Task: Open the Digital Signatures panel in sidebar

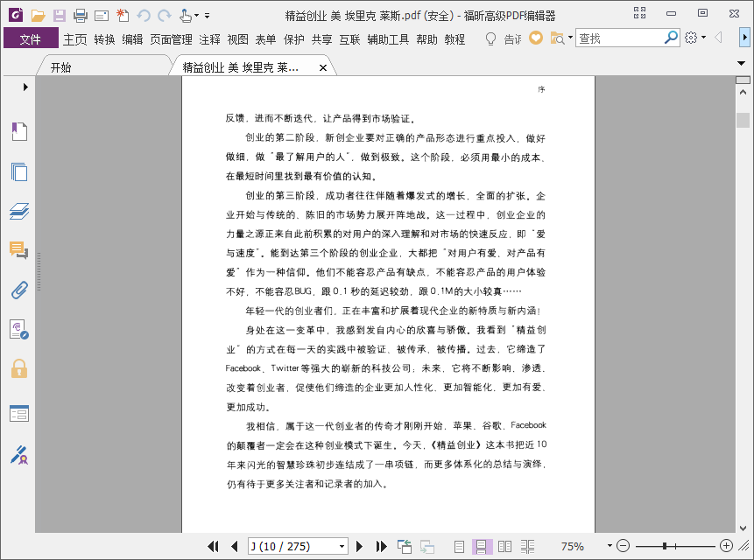Action: pyautogui.click(x=19, y=330)
